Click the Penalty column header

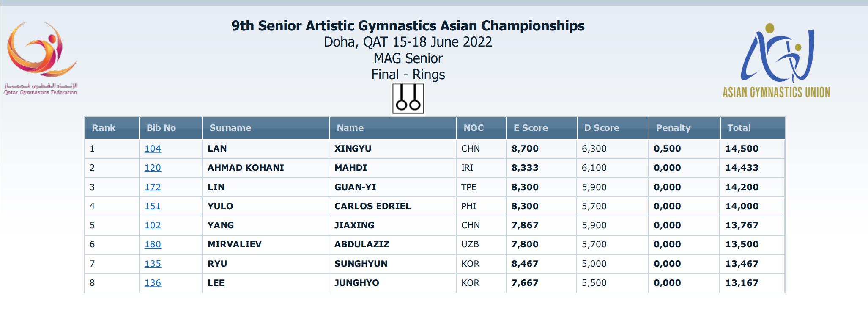[x=673, y=128]
